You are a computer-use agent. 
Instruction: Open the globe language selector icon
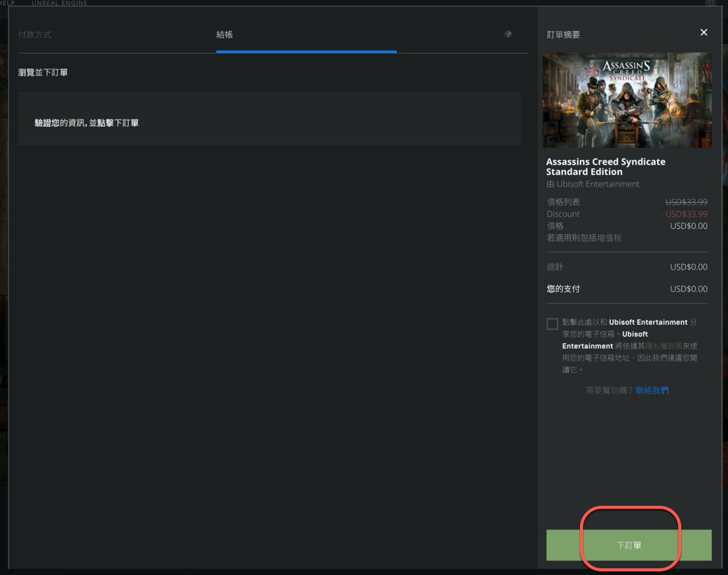tap(508, 34)
